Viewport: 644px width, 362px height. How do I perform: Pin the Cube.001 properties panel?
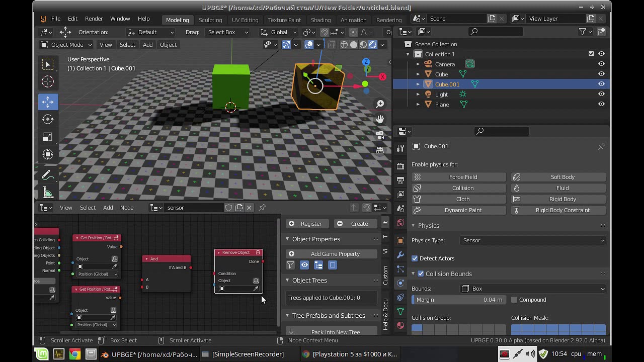(x=602, y=146)
